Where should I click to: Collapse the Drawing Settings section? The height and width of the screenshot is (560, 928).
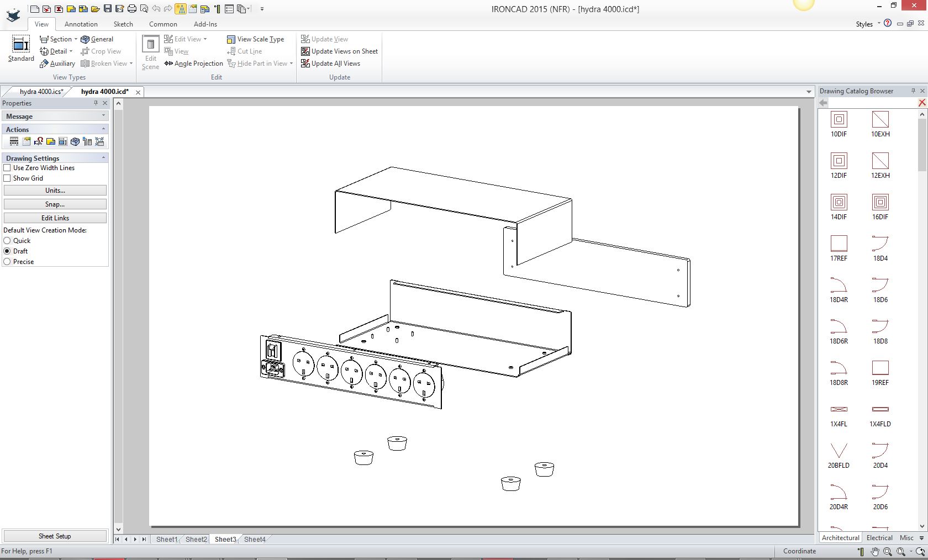click(x=103, y=158)
